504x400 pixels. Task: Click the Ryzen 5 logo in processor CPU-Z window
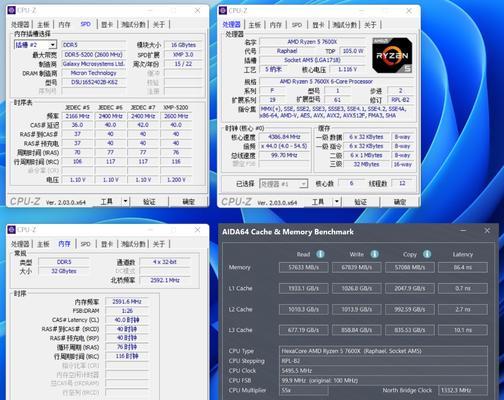coord(392,55)
